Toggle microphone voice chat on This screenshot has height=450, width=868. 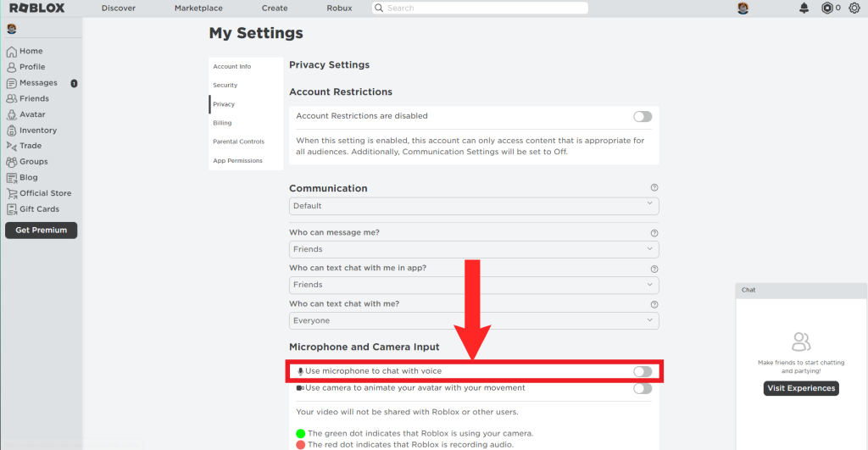pos(643,371)
